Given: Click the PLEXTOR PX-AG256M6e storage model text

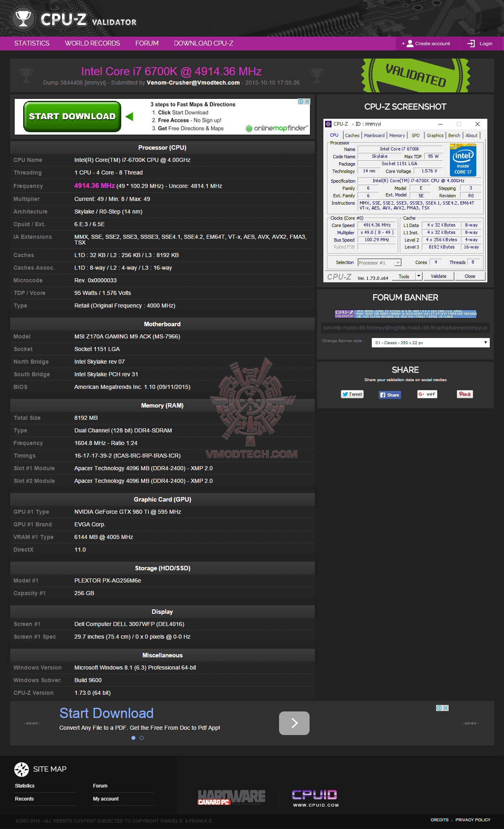Looking at the screenshot, I should (108, 580).
